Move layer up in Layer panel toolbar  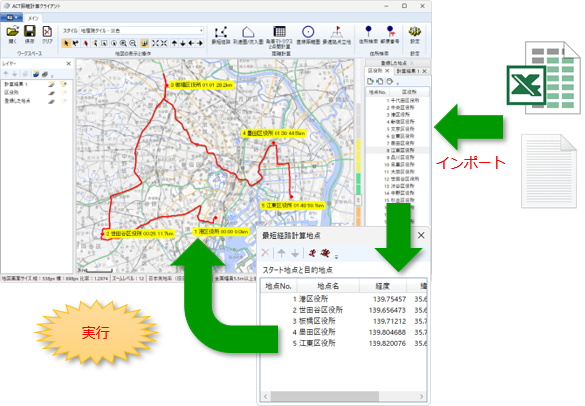pyautogui.click(x=6, y=74)
